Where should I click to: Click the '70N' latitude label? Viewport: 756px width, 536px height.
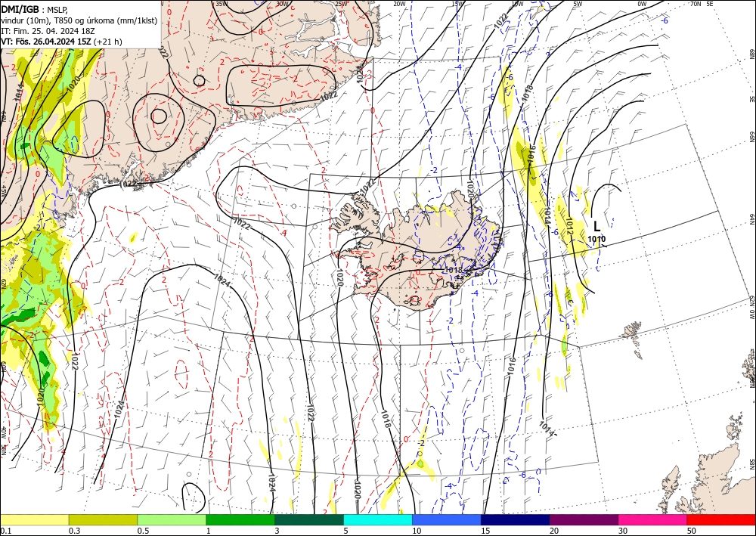pyautogui.click(x=696, y=4)
